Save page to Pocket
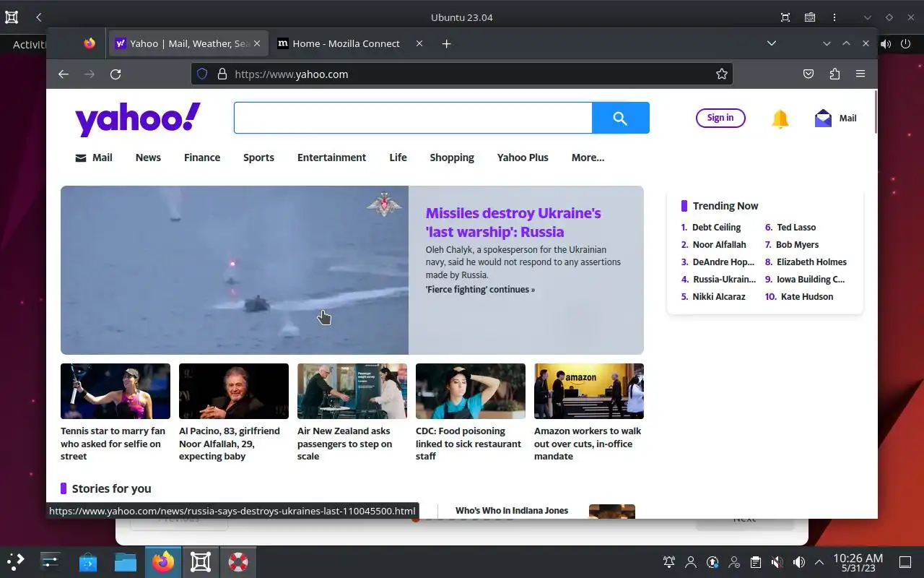 coord(808,74)
